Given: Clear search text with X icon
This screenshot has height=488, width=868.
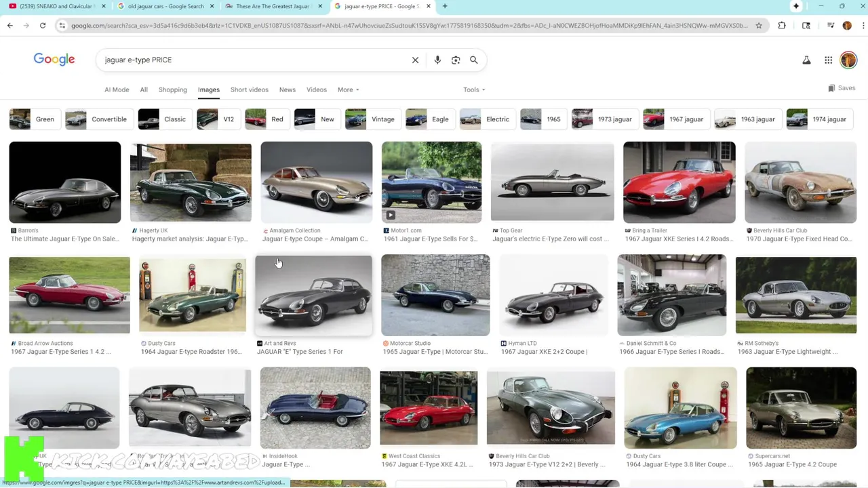Looking at the screenshot, I should (415, 60).
